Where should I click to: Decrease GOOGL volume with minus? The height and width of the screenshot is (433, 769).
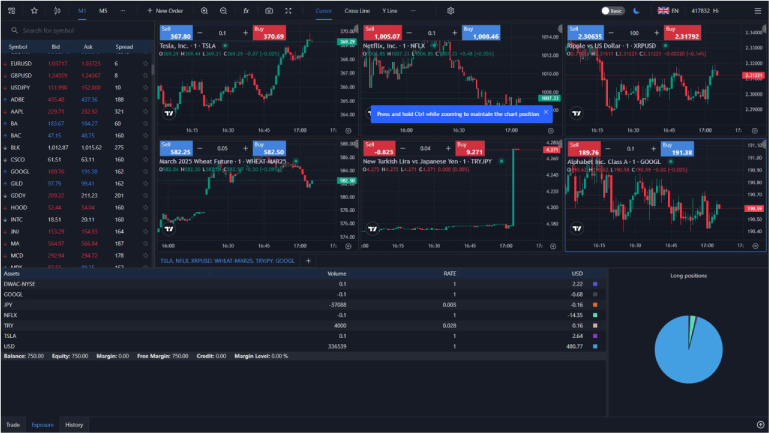tap(608, 148)
